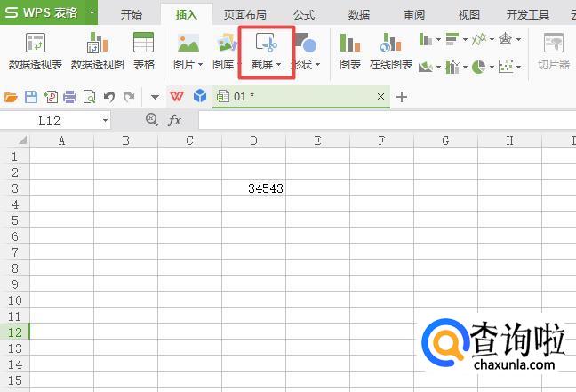The height and width of the screenshot is (392, 576).
Task: Select column D header
Action: (254, 140)
